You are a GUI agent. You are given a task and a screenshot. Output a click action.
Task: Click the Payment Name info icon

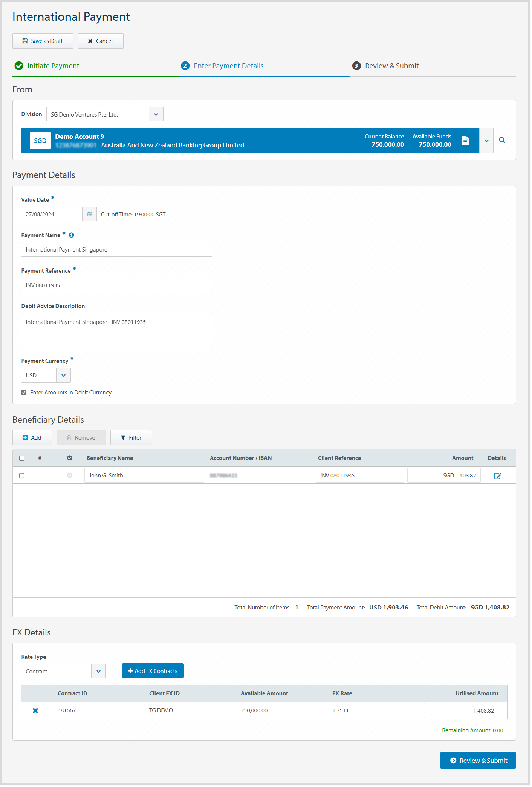pos(72,235)
